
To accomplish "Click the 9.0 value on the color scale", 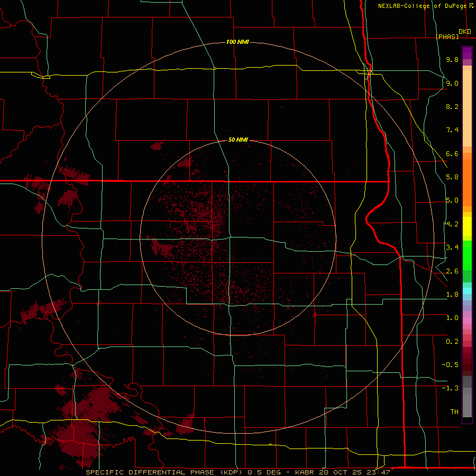I will [x=452, y=83].
